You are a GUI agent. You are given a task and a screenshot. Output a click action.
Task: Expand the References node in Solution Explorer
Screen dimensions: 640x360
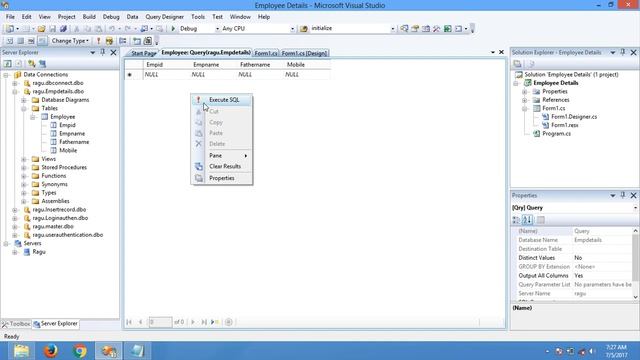[x=525, y=100]
